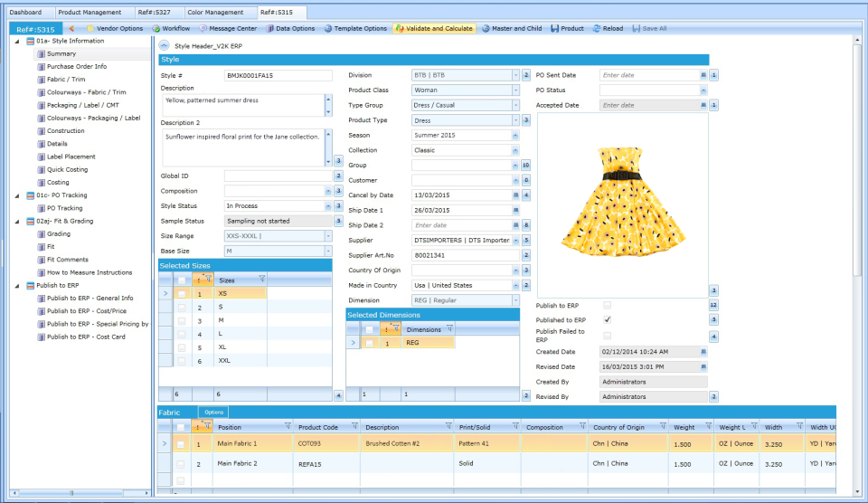Image resolution: width=868 pixels, height=503 pixels.
Task: Open calendar for Cancel by Date
Action: tap(516, 195)
